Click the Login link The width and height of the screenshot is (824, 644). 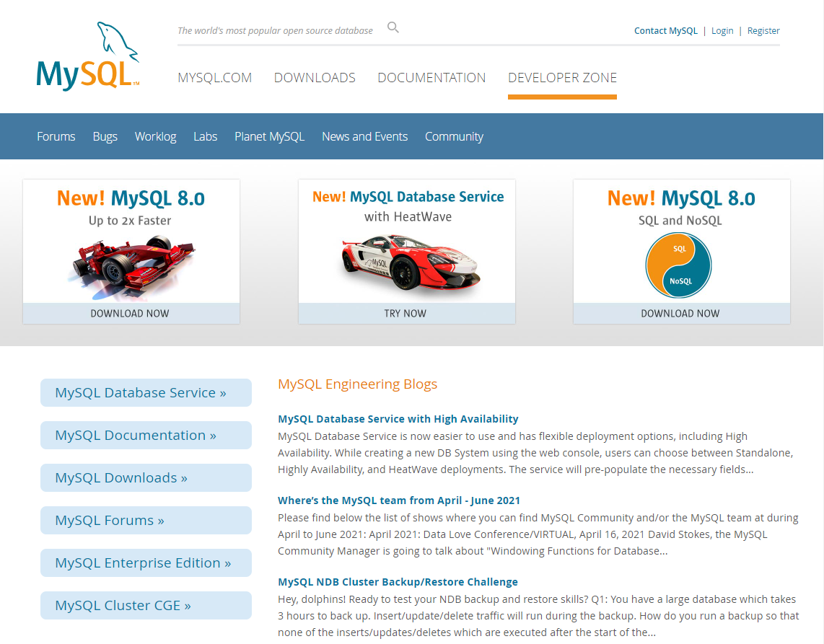point(722,30)
